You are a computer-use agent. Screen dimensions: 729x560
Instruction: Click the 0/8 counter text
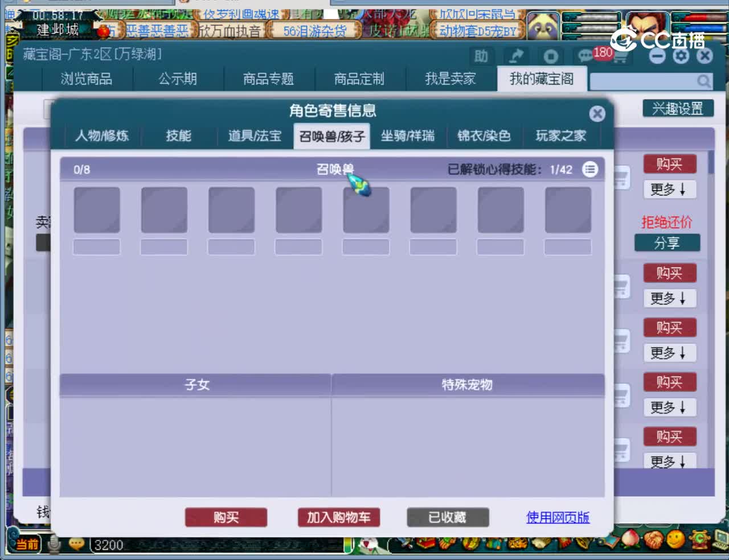click(81, 170)
